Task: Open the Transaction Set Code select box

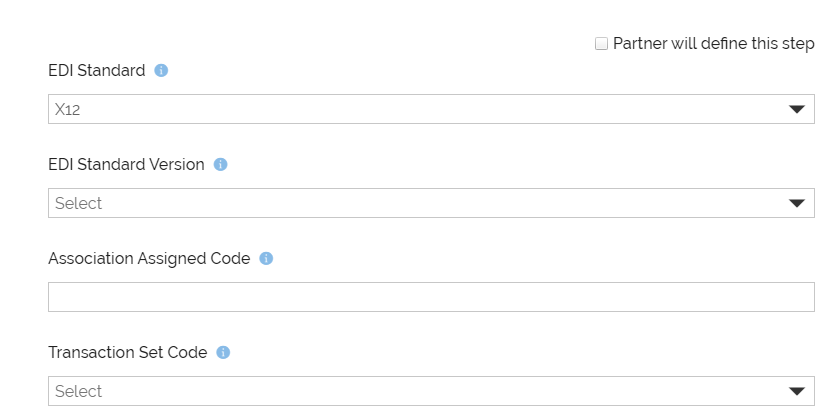Action: (x=430, y=391)
